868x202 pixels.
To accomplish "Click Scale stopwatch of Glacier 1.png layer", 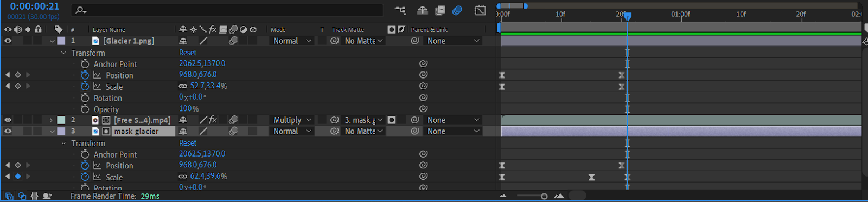I will (x=85, y=87).
